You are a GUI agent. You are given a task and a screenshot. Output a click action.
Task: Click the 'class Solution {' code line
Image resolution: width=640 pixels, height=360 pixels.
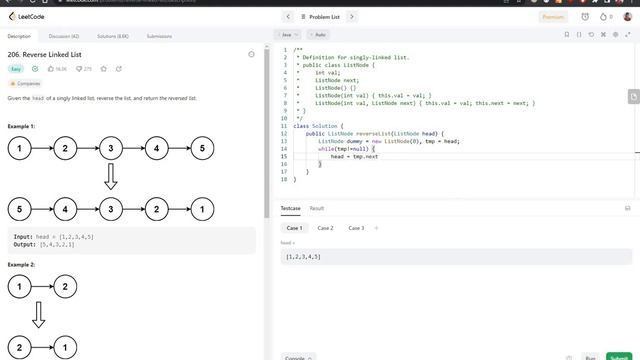(318, 126)
